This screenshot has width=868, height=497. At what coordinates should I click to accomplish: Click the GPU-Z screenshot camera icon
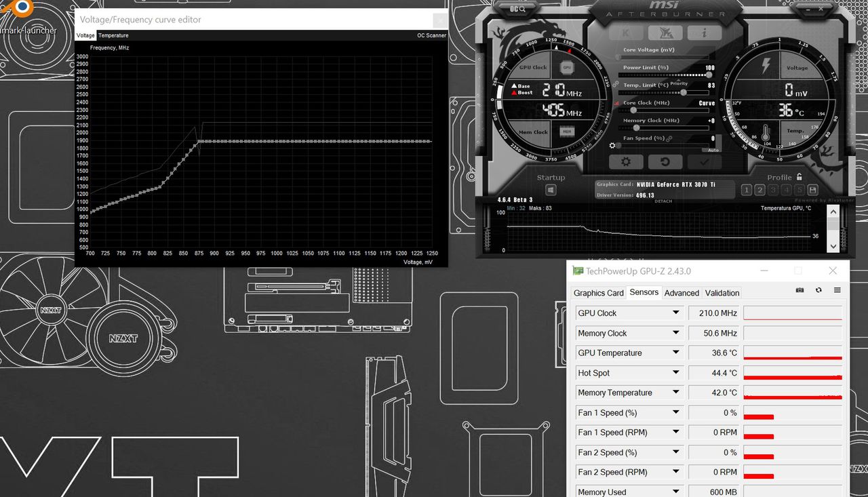click(800, 290)
